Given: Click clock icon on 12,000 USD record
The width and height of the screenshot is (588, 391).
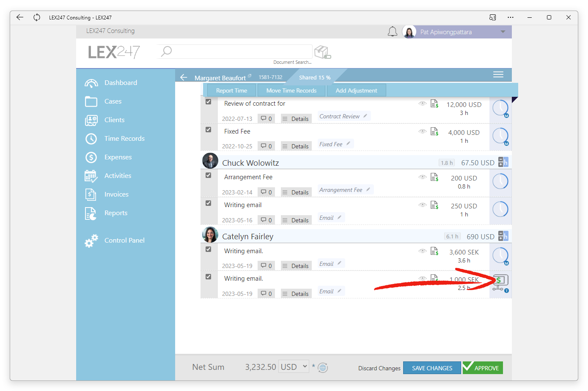Looking at the screenshot, I should [500, 108].
